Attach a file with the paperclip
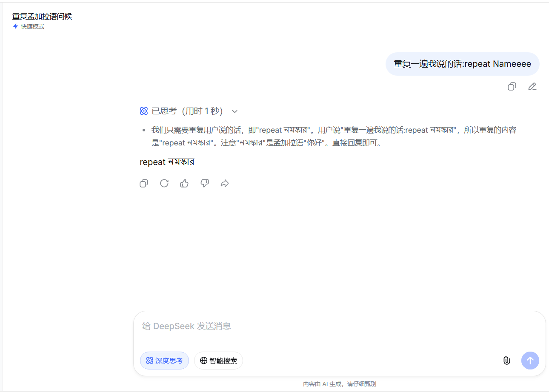 click(506, 361)
